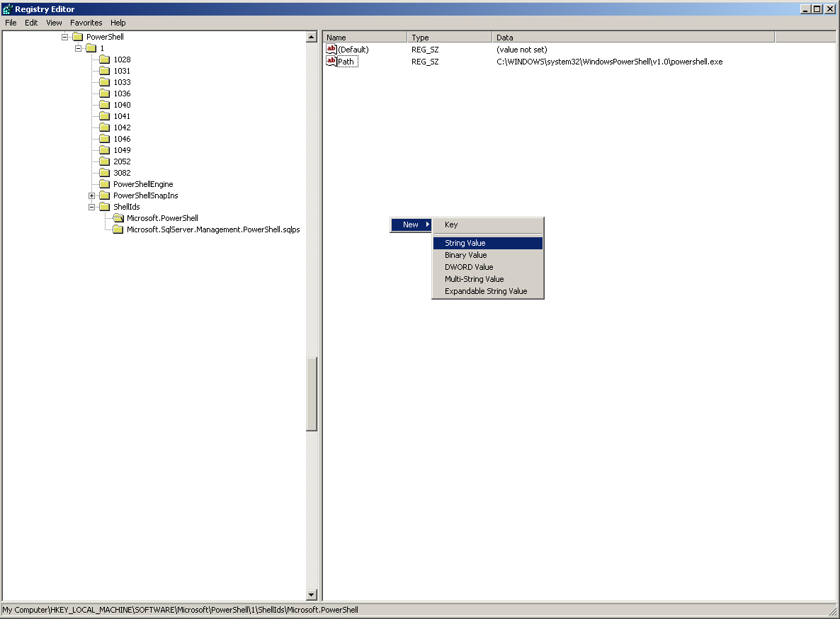Screen dimensions: 840x619
Task: Click the tree scrollbar up arrow
Action: pyautogui.click(x=311, y=37)
